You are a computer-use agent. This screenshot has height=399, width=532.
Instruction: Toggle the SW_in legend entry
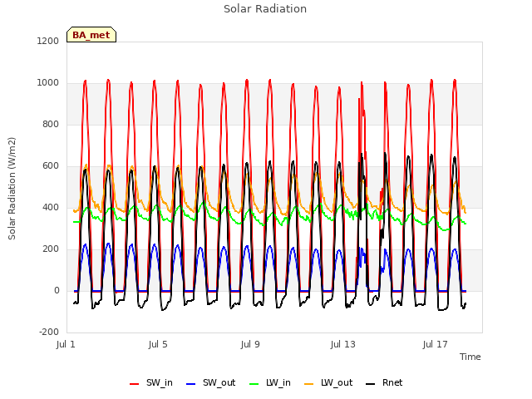[151, 382]
